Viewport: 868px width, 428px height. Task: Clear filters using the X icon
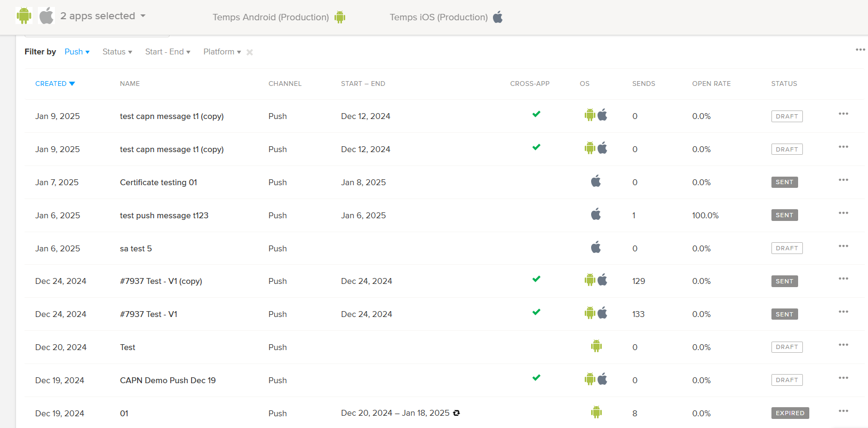(x=250, y=52)
